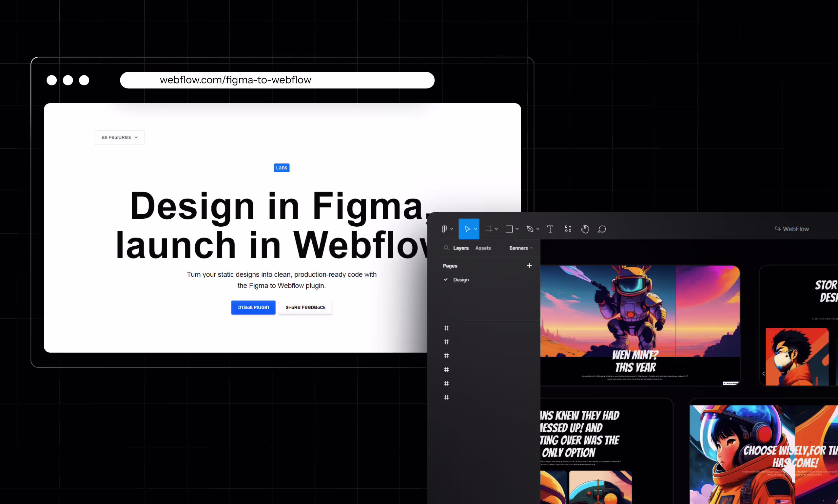Click the left arrow on the story frame
The width and height of the screenshot is (838, 504).
763,374
